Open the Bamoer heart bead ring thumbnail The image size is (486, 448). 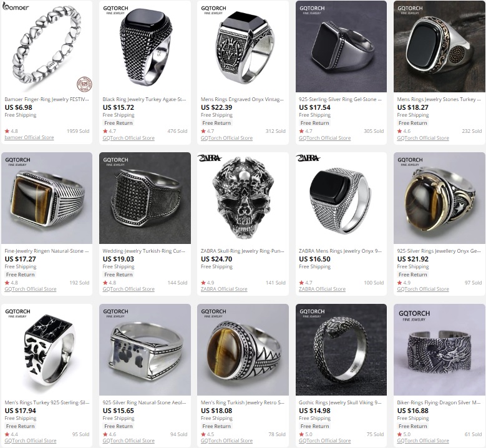47,46
